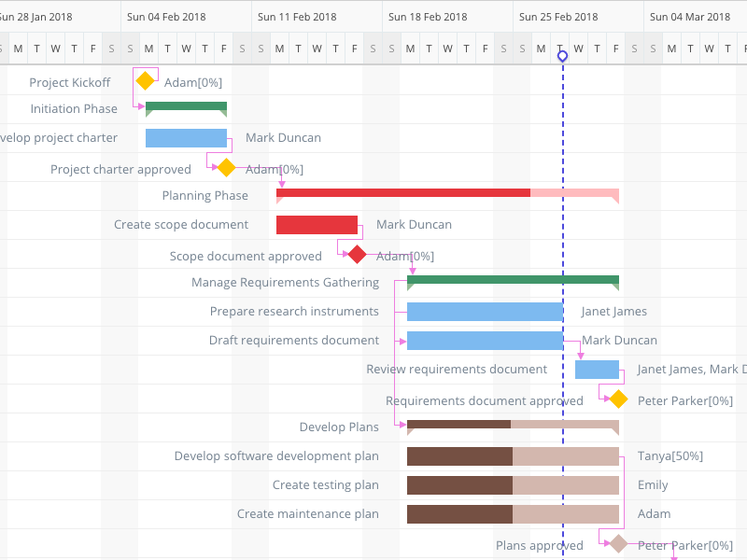Select the Create testing plan task bar
Screen dimensions: 747x560
point(513,485)
